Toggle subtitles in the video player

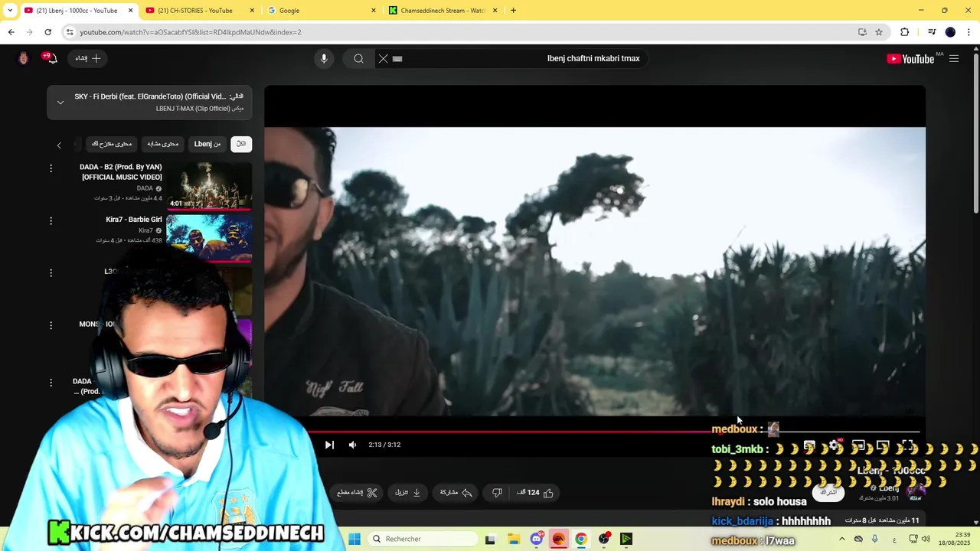(x=809, y=445)
